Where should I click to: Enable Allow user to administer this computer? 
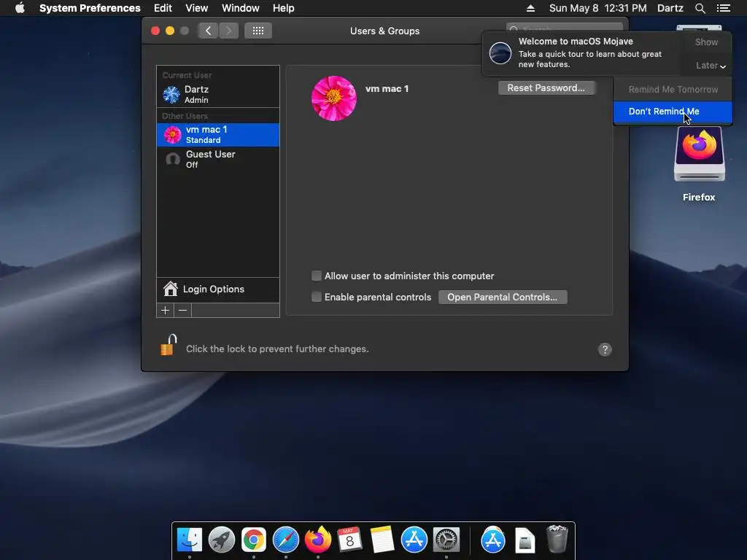[x=317, y=276]
